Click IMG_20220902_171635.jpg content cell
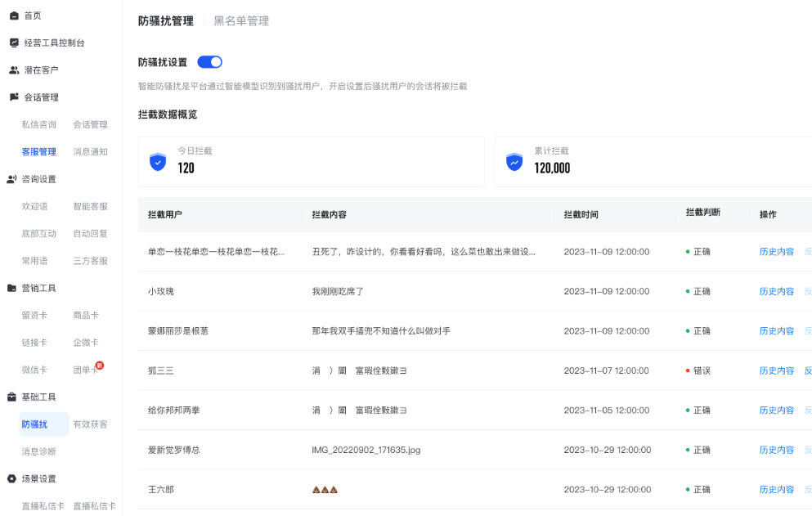This screenshot has width=812, height=516. (x=366, y=450)
